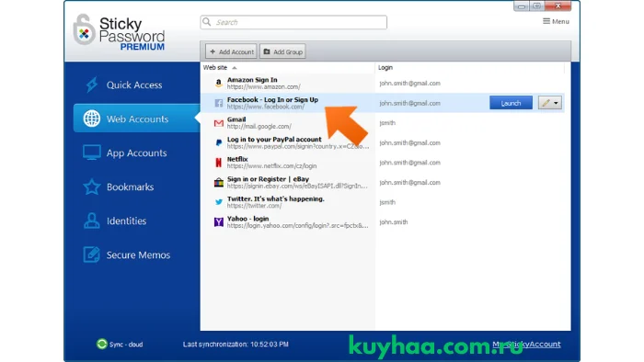Expand the edit dropdown arrow on Facebook row
The image size is (644, 362).
[x=556, y=103]
